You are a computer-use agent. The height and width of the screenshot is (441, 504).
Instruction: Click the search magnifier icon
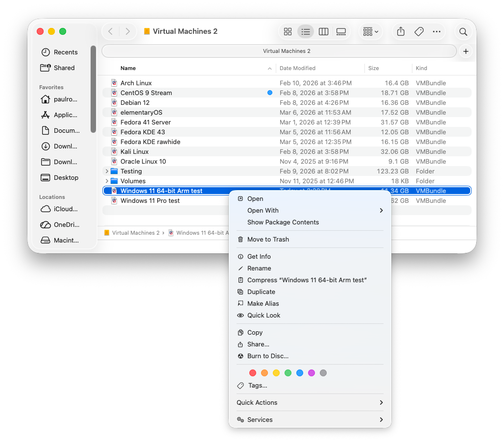tap(463, 31)
